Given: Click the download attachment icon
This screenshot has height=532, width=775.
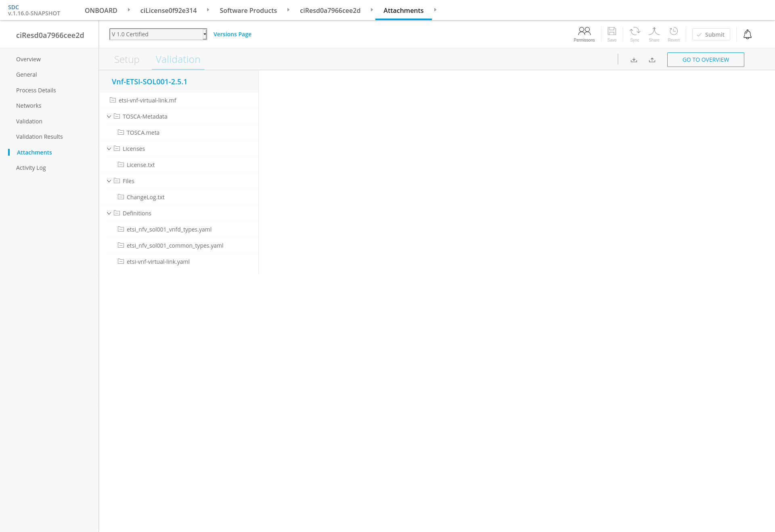Looking at the screenshot, I should coord(634,60).
